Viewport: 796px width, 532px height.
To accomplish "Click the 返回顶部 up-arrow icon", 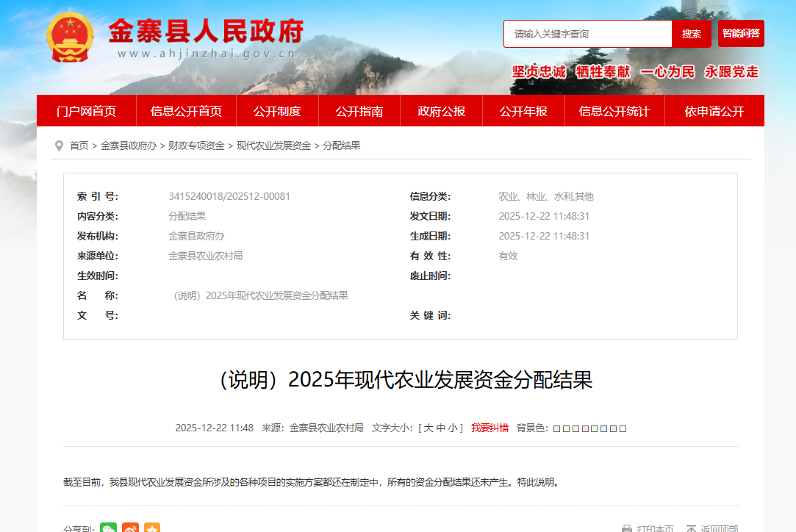I will pos(691,528).
